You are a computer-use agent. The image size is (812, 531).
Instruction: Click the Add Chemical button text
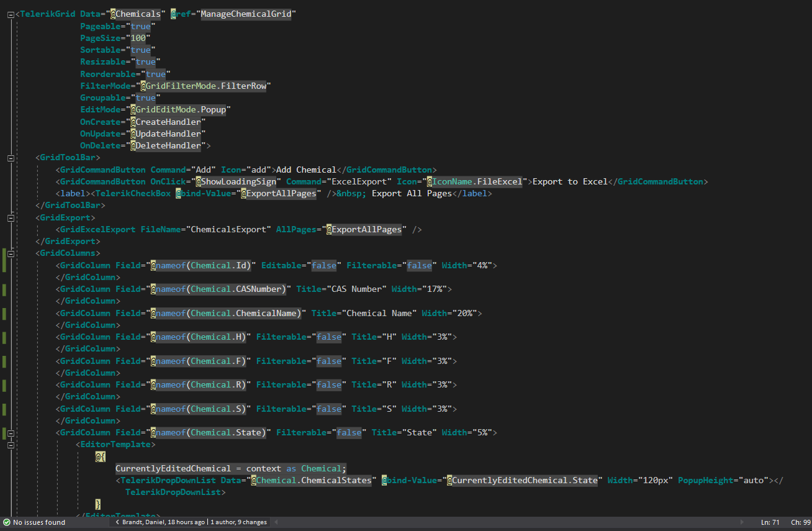[306, 170]
